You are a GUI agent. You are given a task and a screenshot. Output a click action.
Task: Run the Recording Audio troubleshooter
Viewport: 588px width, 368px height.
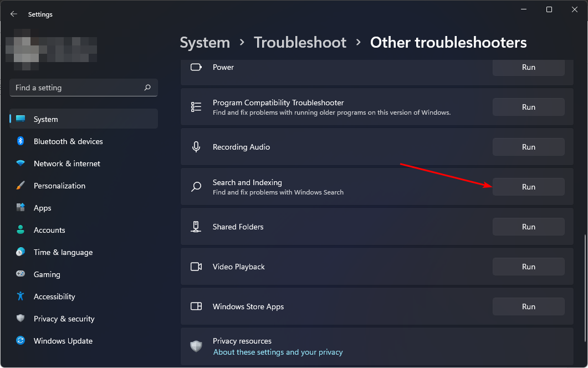(x=528, y=147)
